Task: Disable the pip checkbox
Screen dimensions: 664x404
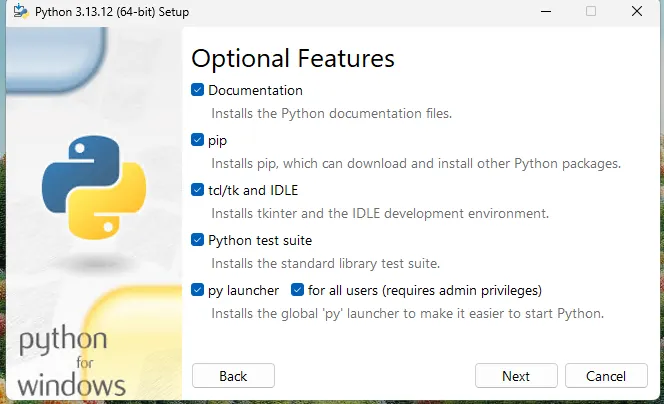Action: coord(198,140)
